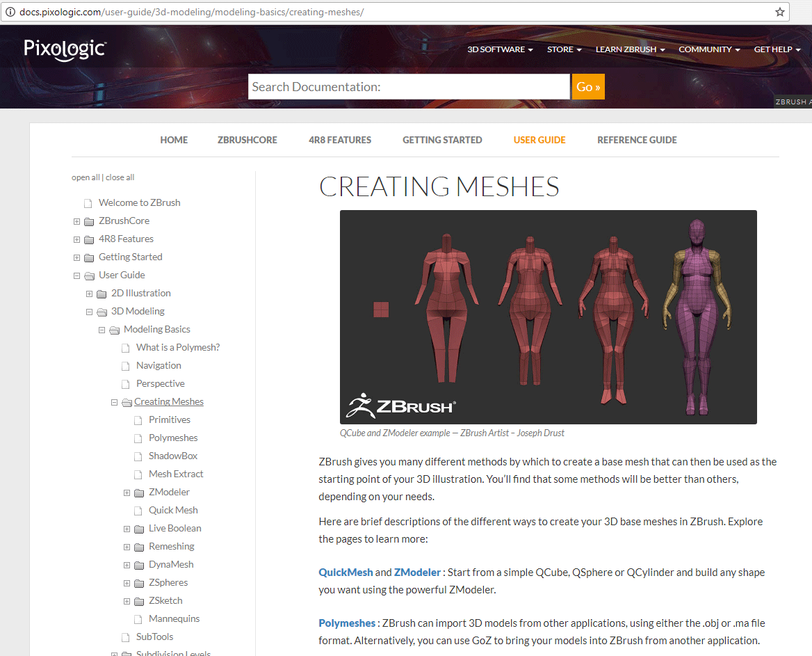
Task: Select the User Guide tab
Action: (x=539, y=140)
